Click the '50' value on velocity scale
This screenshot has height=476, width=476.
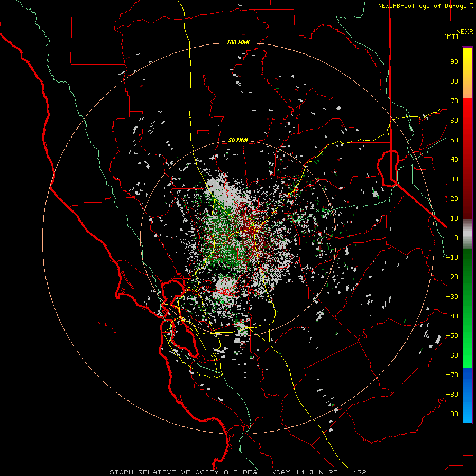(454, 140)
